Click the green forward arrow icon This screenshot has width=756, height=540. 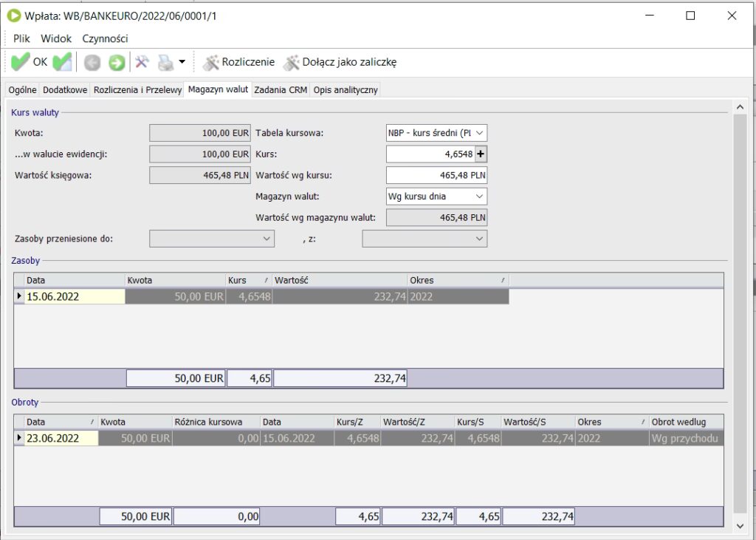117,63
